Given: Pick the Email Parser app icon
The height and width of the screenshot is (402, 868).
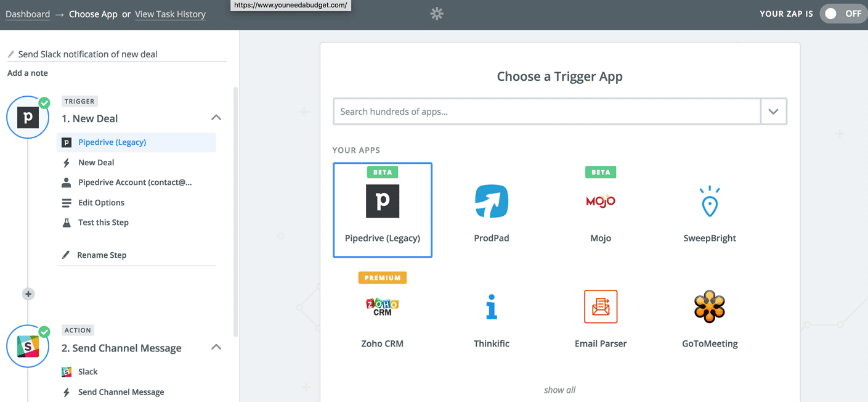Looking at the screenshot, I should point(601,306).
